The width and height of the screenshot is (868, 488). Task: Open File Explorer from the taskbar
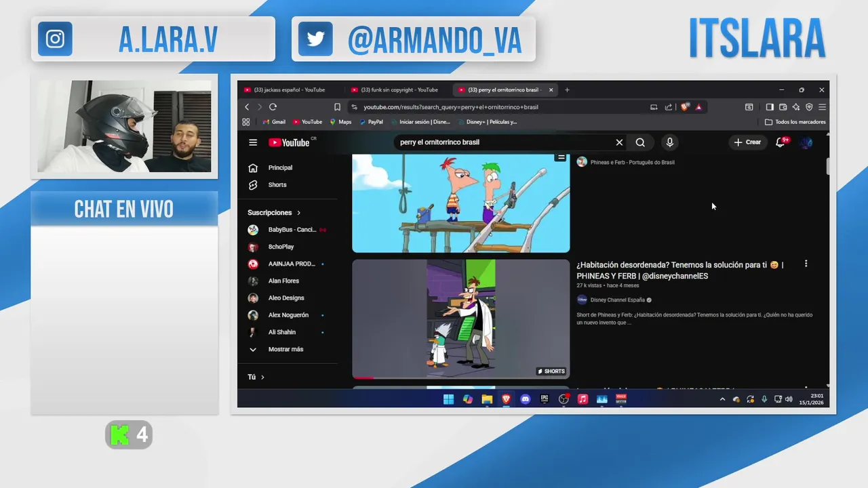487,399
